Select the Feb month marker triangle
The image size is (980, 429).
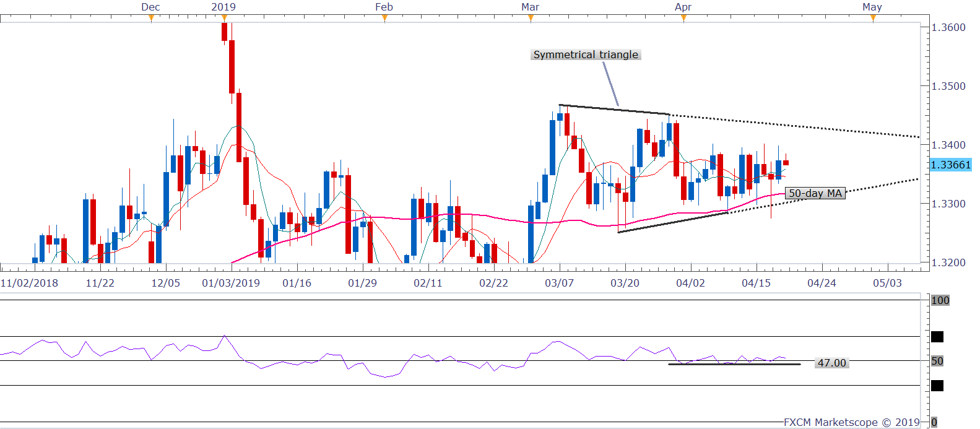click(384, 18)
